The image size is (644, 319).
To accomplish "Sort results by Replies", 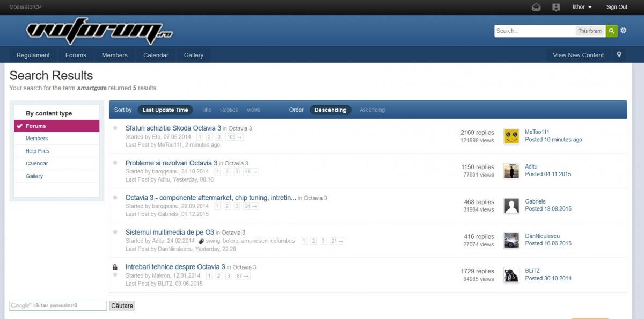I will click(x=229, y=110).
